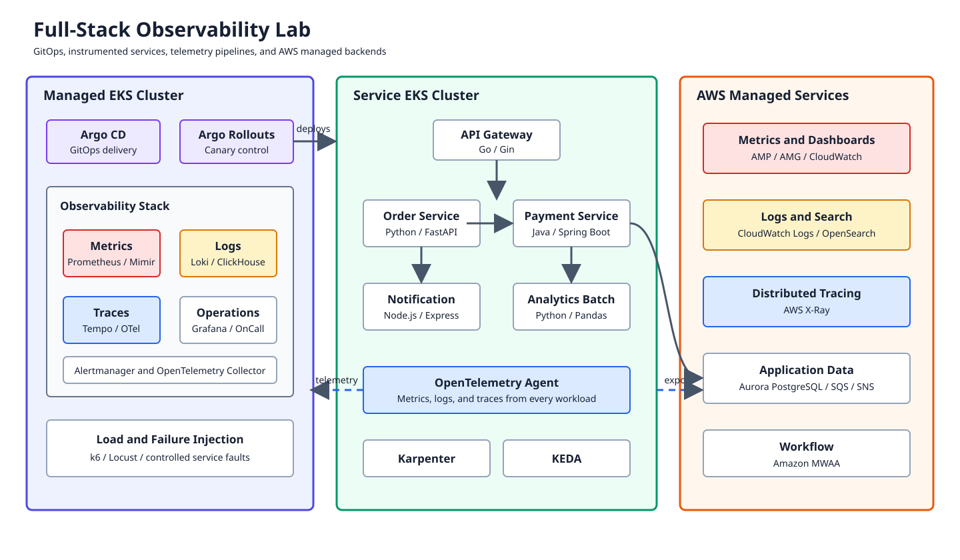Click 'Java / Spring Boot' text
This screenshot has height=560, width=960.
pos(571,232)
